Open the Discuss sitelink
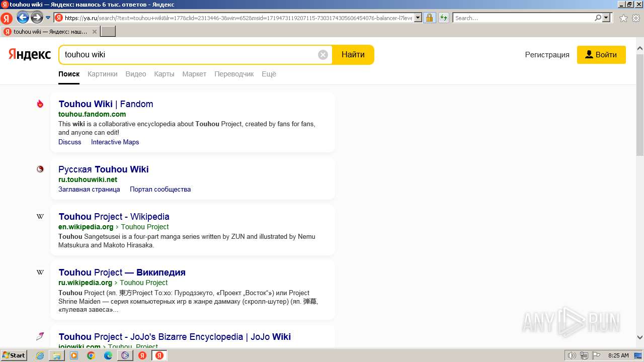 tap(70, 142)
